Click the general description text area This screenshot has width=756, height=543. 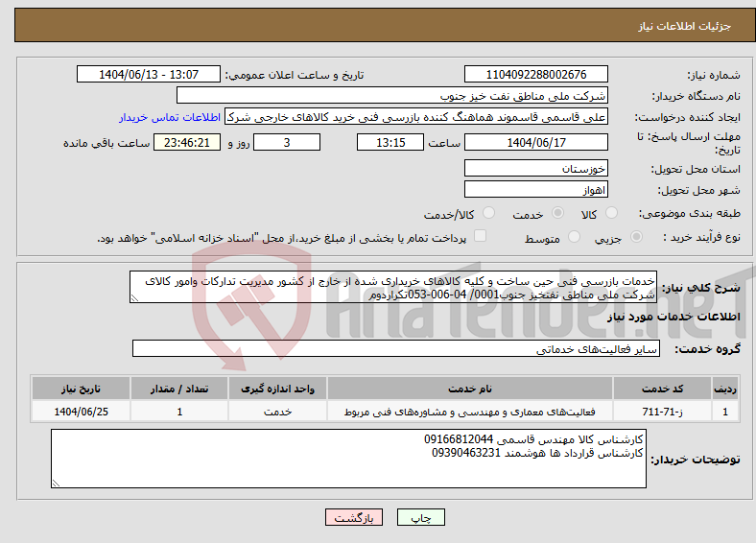tap(393, 288)
